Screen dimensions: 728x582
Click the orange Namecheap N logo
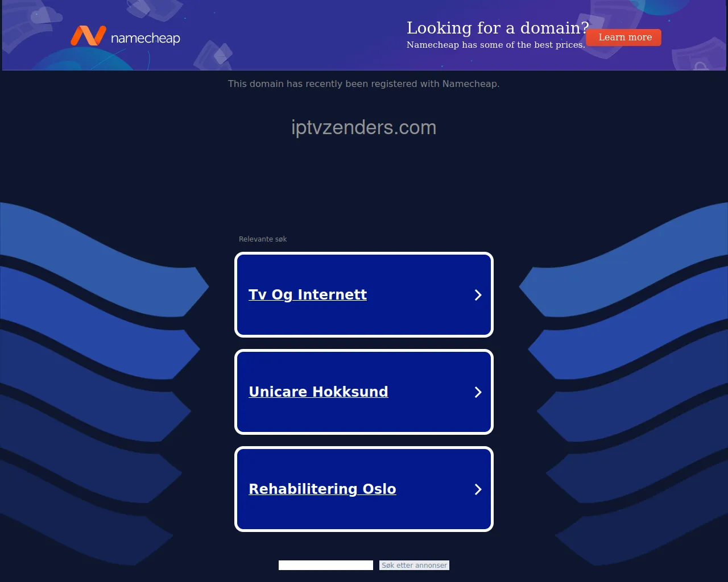88,36
